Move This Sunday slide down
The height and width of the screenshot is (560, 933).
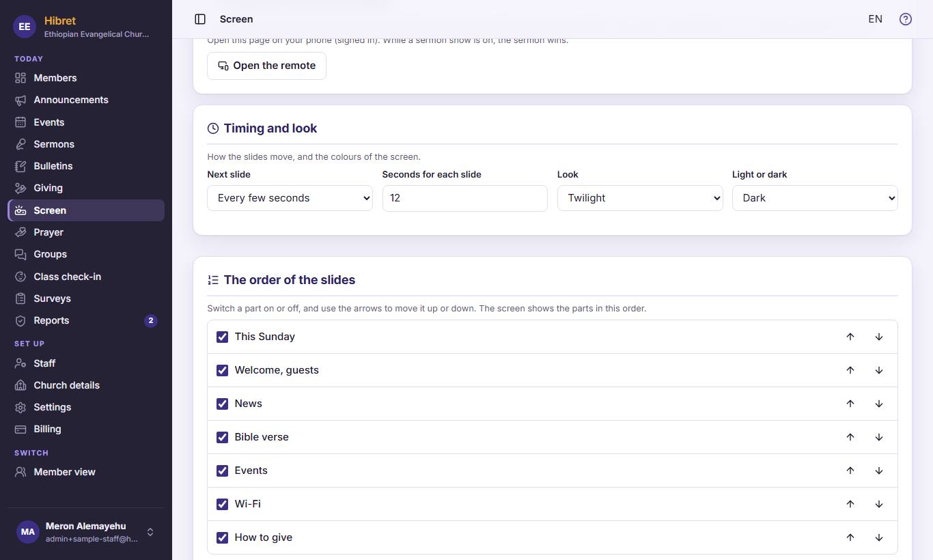(x=879, y=337)
